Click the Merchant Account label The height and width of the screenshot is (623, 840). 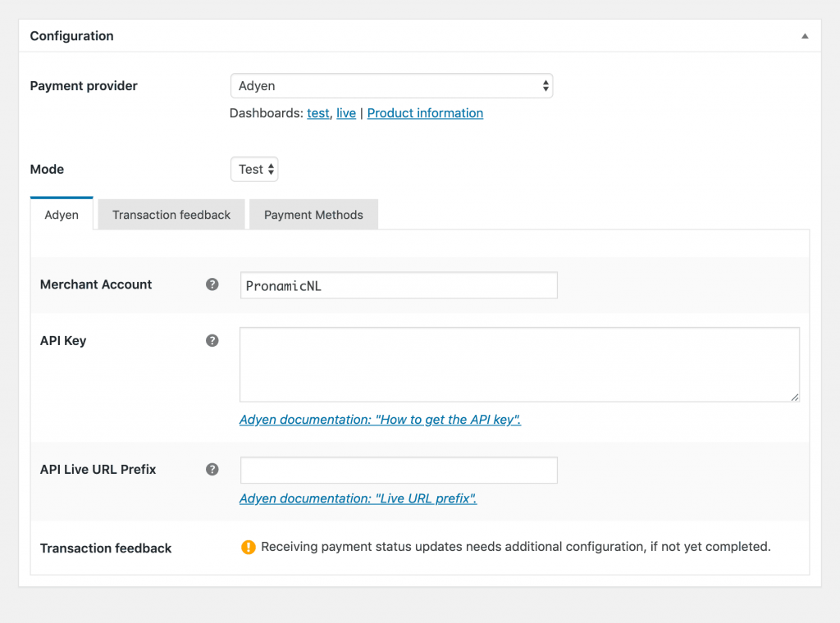(96, 284)
